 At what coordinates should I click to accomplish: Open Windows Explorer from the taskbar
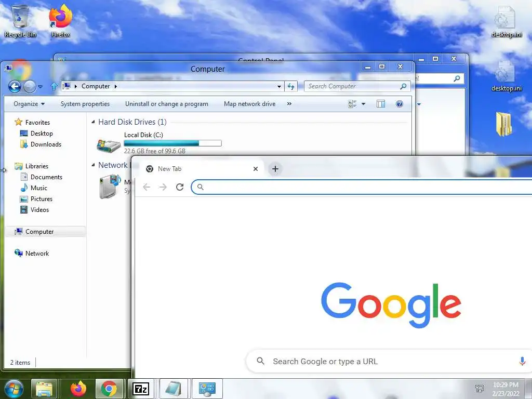(44, 389)
